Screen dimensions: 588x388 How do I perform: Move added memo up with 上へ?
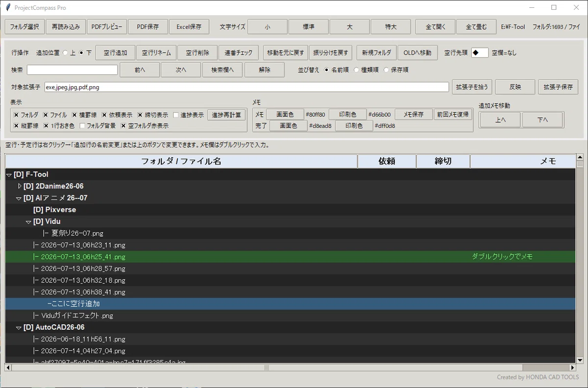pyautogui.click(x=500, y=120)
